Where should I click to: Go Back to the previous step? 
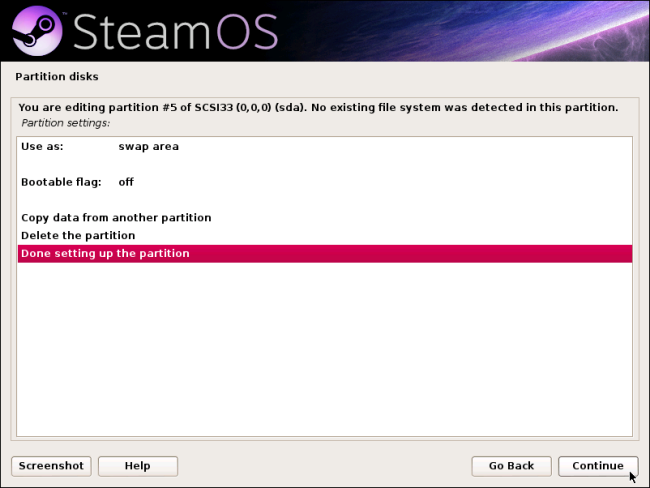(511, 466)
